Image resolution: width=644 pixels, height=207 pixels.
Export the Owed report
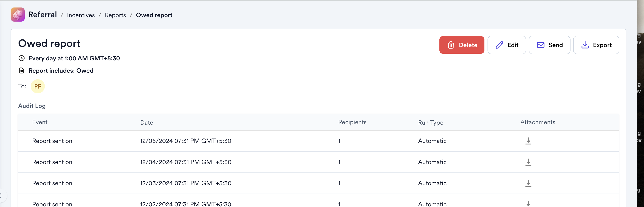tap(596, 45)
